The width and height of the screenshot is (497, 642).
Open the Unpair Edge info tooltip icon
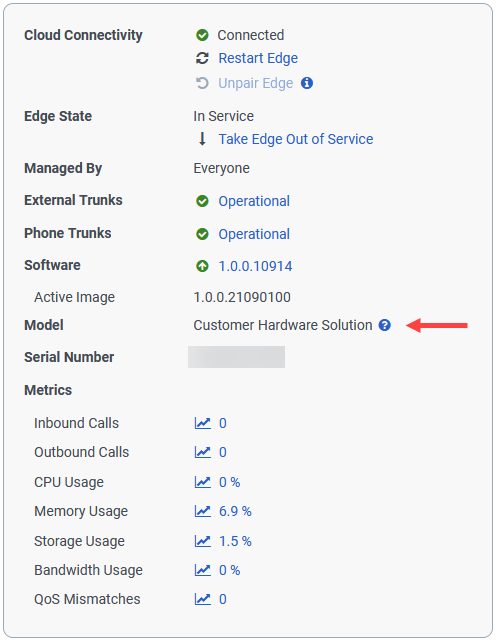(x=307, y=83)
